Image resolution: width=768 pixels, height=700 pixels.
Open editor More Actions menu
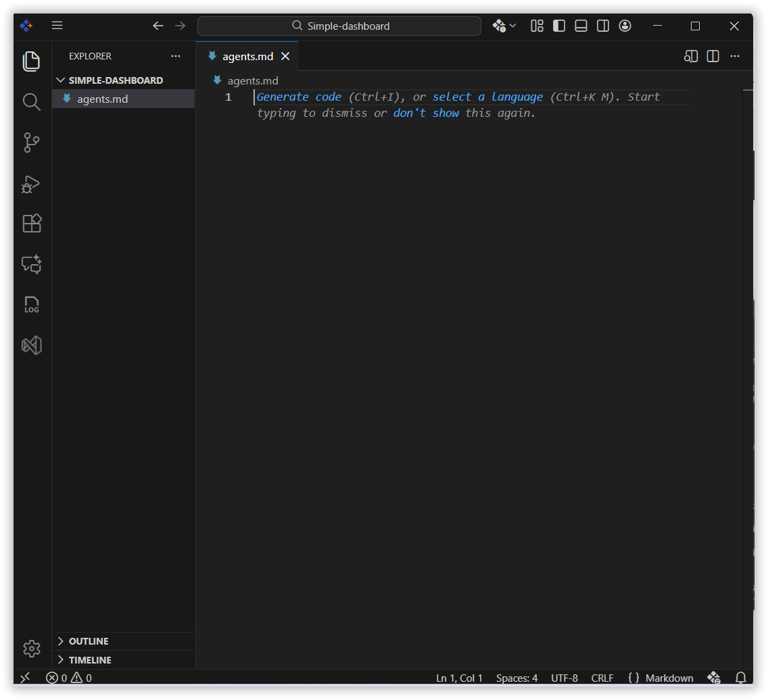pos(735,56)
